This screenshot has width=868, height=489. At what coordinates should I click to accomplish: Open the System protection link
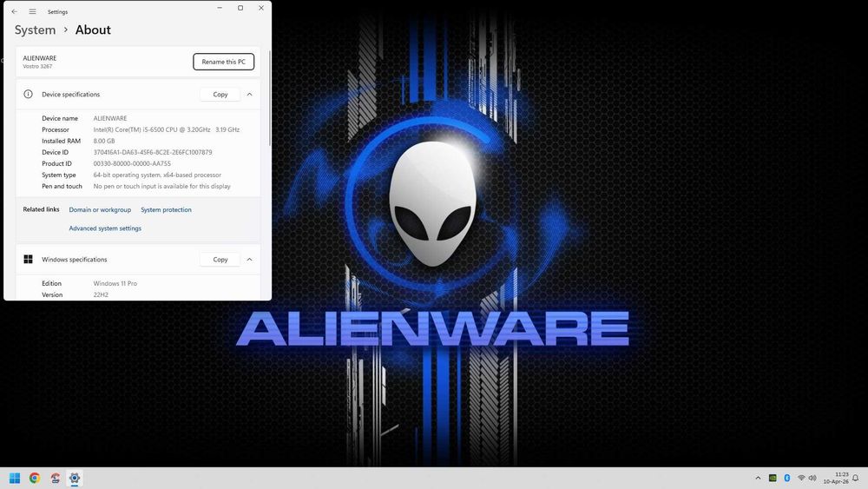(166, 210)
